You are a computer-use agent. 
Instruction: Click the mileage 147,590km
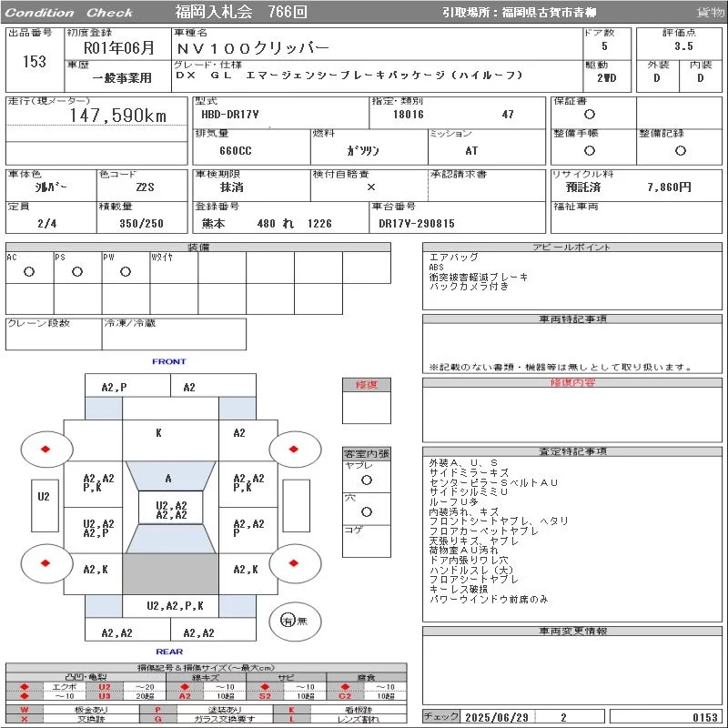point(118,116)
